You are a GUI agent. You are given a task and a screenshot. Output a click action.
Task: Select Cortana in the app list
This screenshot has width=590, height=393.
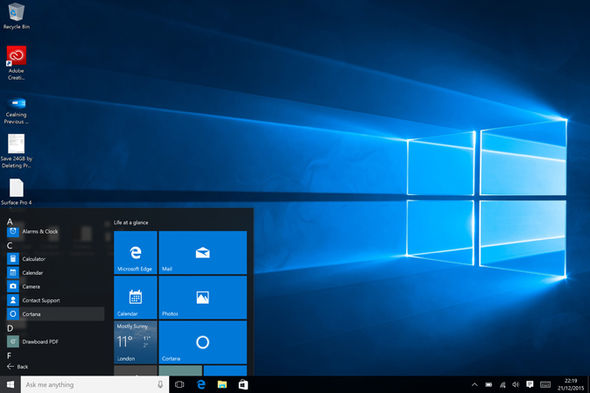pyautogui.click(x=55, y=314)
